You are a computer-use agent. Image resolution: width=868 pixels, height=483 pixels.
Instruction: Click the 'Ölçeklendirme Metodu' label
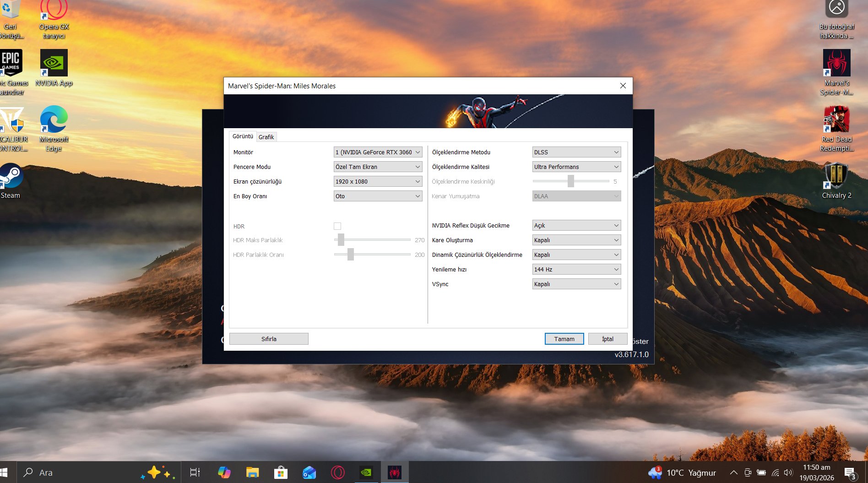[461, 152]
